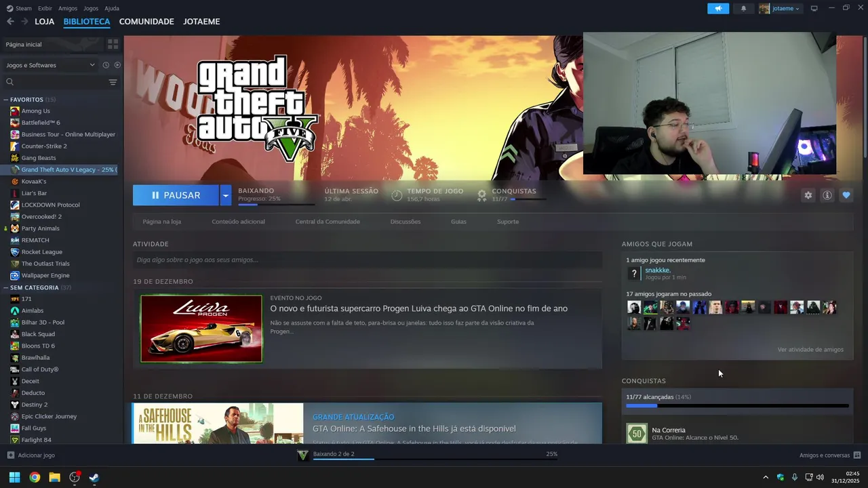Image resolution: width=868 pixels, height=488 pixels.
Task: Open Luiva Progen event thumbnail
Action: click(201, 329)
